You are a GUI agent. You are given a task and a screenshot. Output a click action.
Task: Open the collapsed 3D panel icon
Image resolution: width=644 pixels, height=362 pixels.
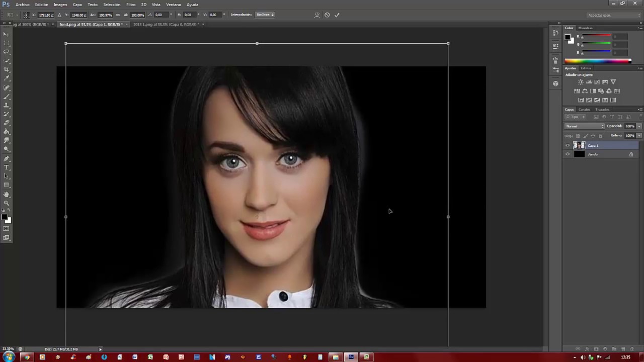click(x=555, y=83)
